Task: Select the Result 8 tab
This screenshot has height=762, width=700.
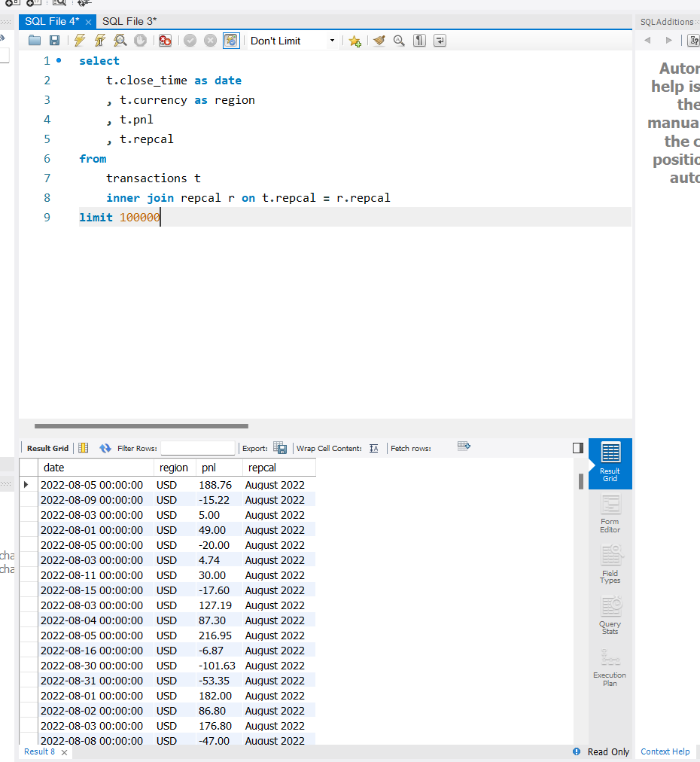Action: [x=39, y=751]
